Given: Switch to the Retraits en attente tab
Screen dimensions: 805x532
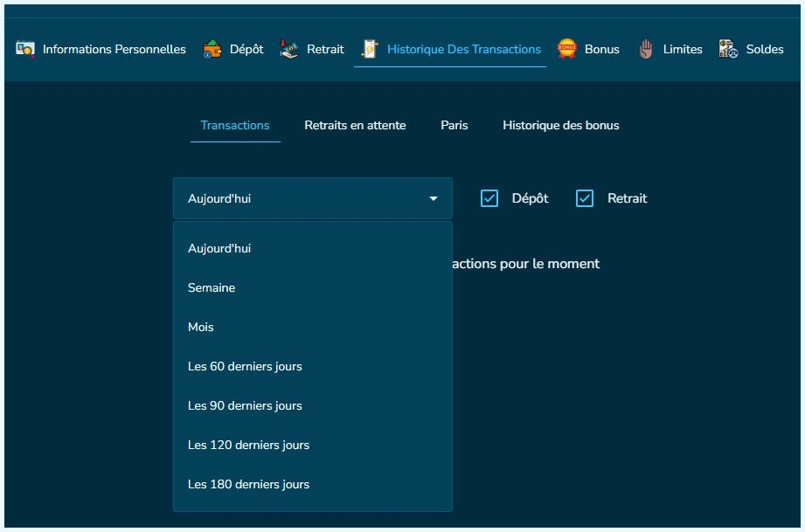Looking at the screenshot, I should [355, 125].
